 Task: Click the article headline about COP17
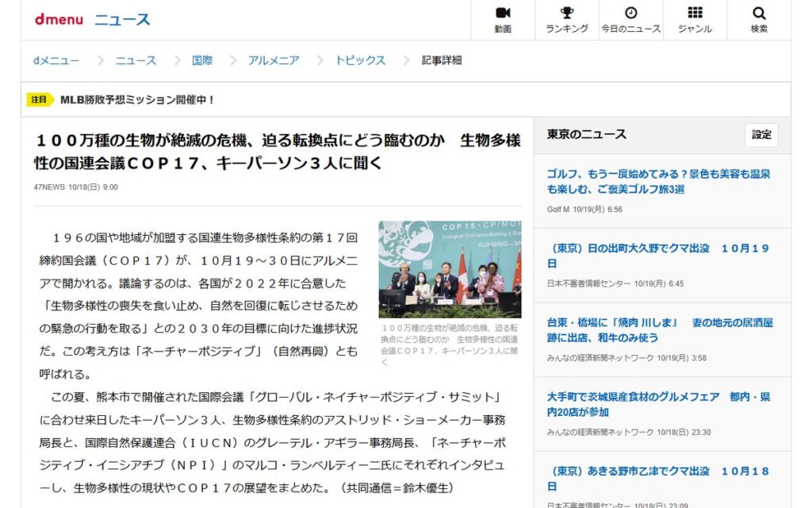pos(278,152)
